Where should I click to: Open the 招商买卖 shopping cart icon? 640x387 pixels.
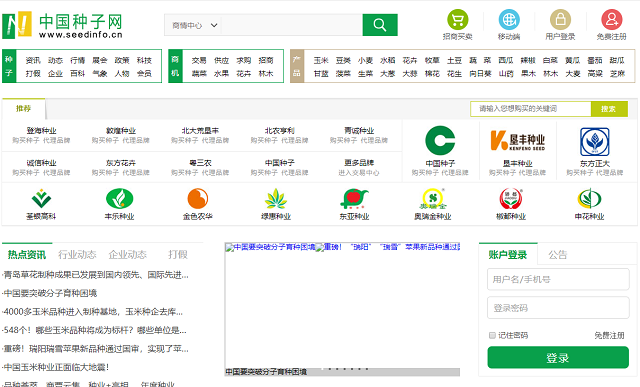458,20
